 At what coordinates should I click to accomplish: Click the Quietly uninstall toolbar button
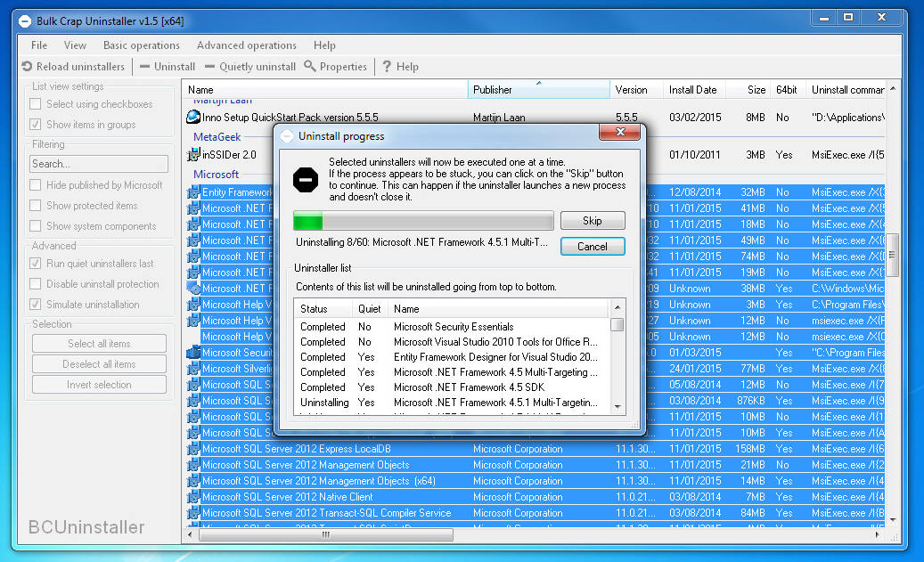click(x=250, y=67)
